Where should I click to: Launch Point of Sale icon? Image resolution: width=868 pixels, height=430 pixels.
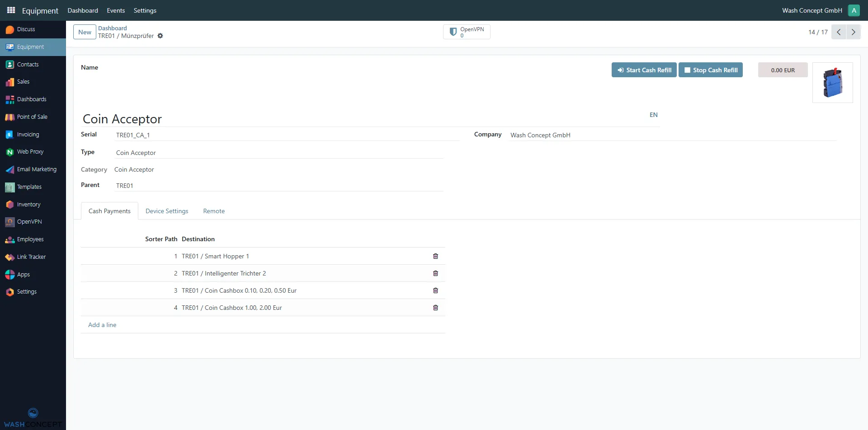point(9,117)
